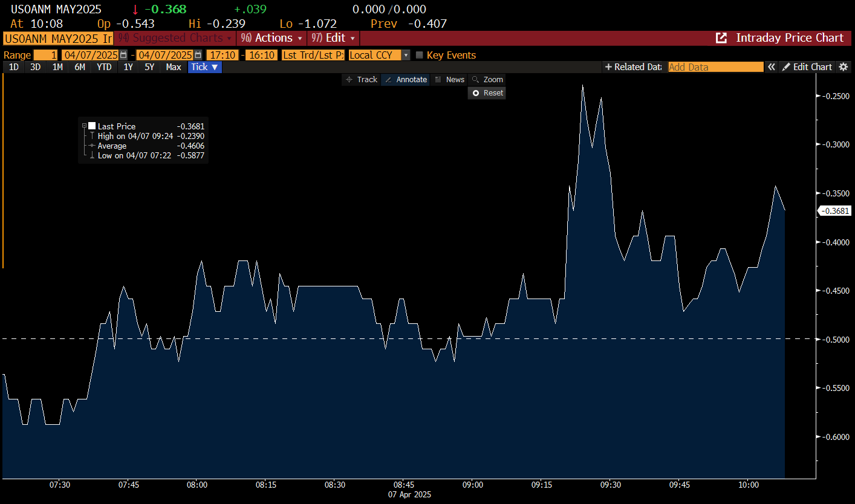
Task: Expand the Tick interval dropdown
Action: [204, 67]
